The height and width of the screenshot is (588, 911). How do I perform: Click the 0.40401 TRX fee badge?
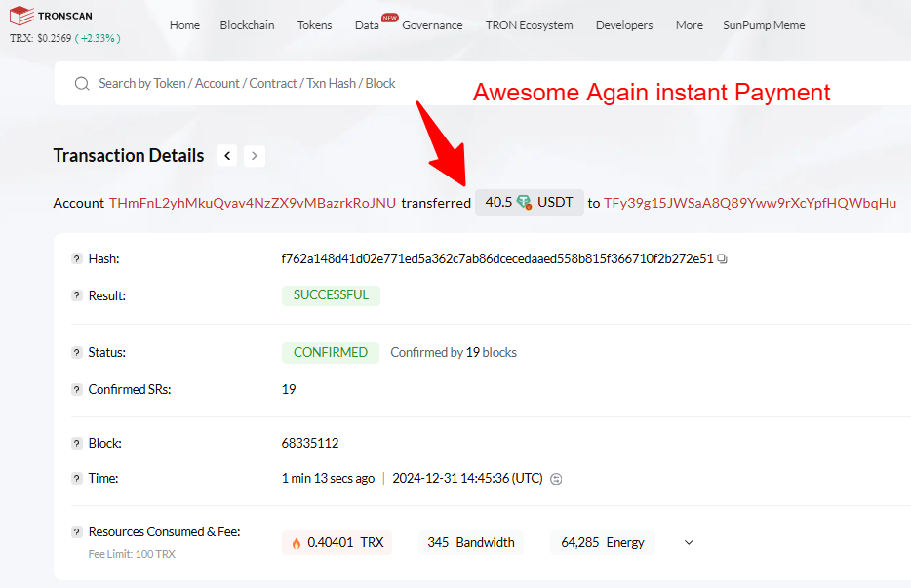point(337,543)
